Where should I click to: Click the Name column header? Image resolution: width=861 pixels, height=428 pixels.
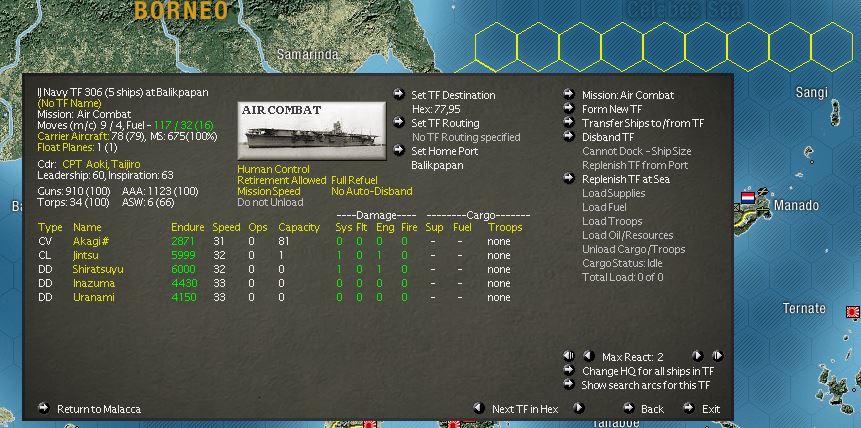87,227
